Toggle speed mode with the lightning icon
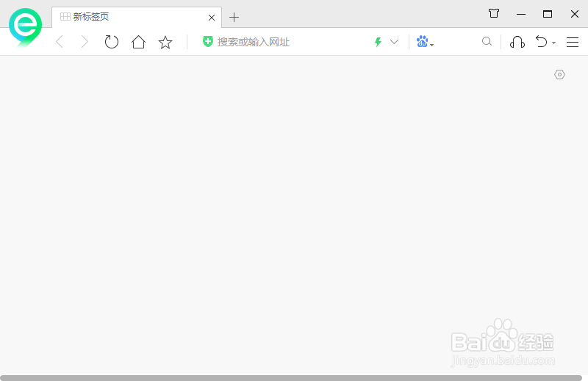588x381 pixels. click(x=378, y=42)
